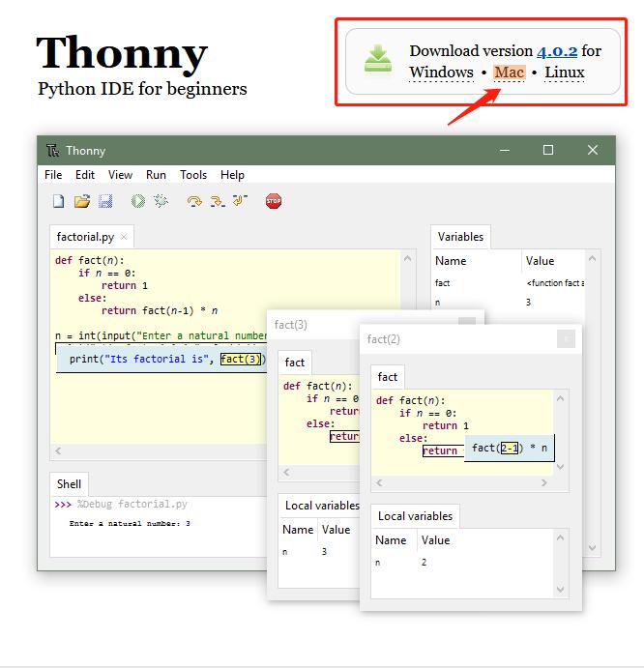Click the Debug bug icon
The height and width of the screenshot is (668, 644).
(x=161, y=201)
